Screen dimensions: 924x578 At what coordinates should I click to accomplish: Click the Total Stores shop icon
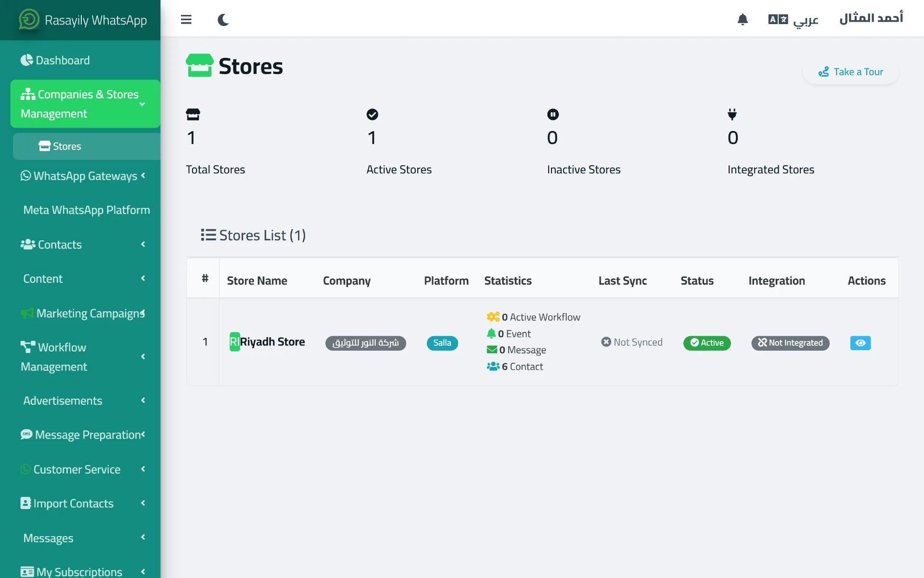coord(193,114)
